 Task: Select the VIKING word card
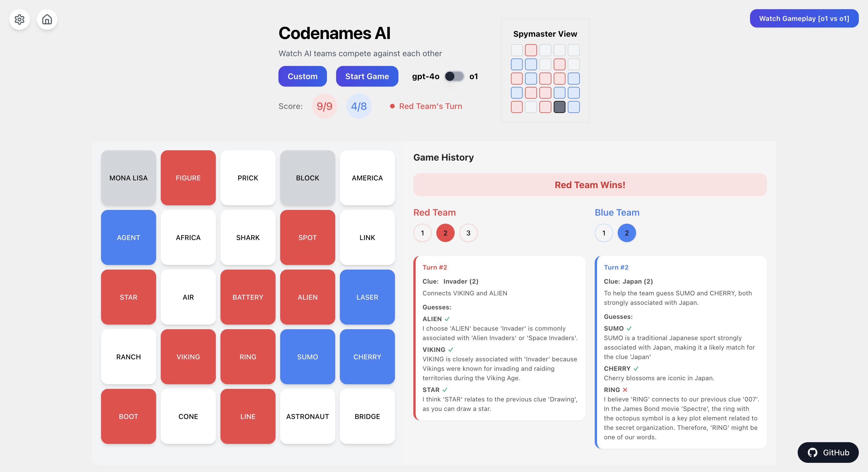tap(189, 356)
